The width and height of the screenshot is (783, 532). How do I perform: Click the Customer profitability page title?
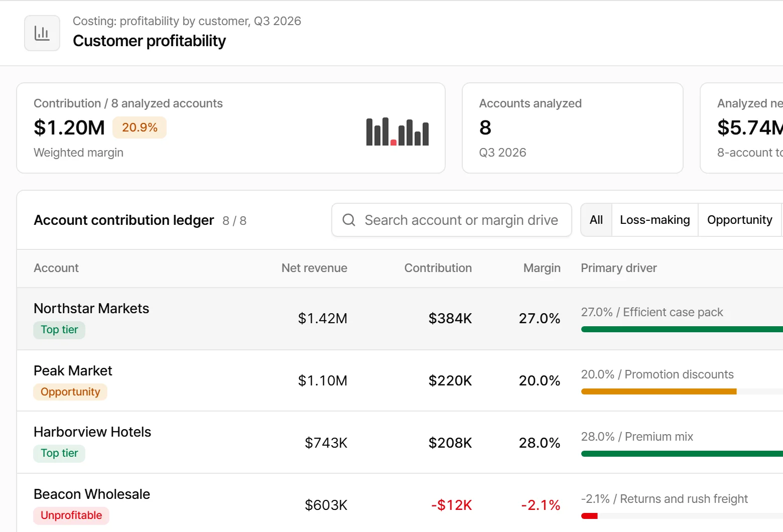tap(150, 41)
